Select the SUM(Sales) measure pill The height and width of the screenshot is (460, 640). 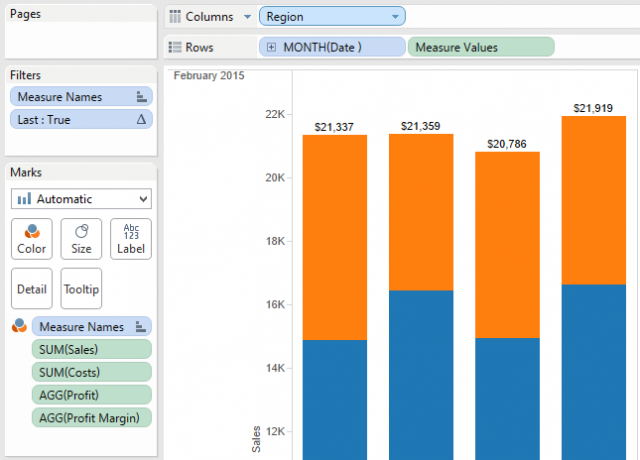[x=91, y=349]
